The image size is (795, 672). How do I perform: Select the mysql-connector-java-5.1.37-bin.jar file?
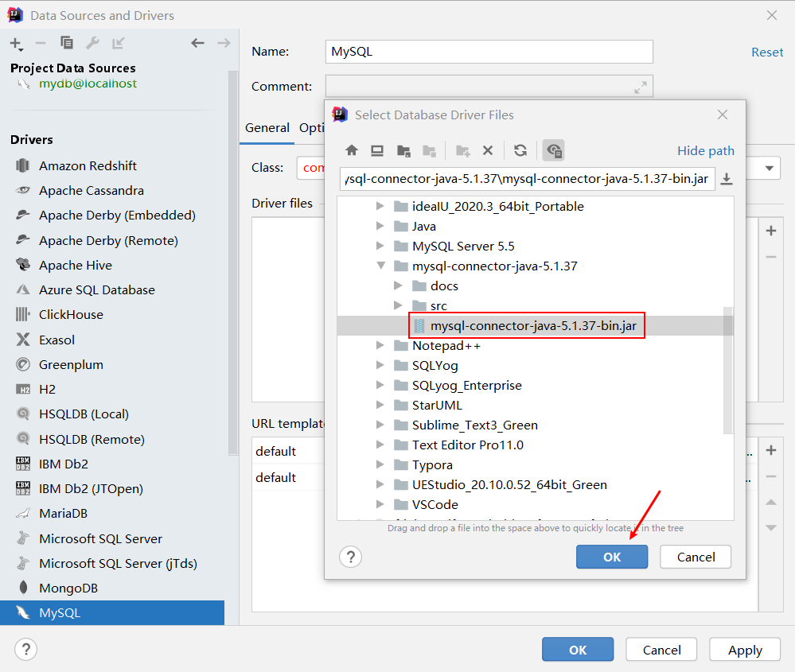click(533, 325)
